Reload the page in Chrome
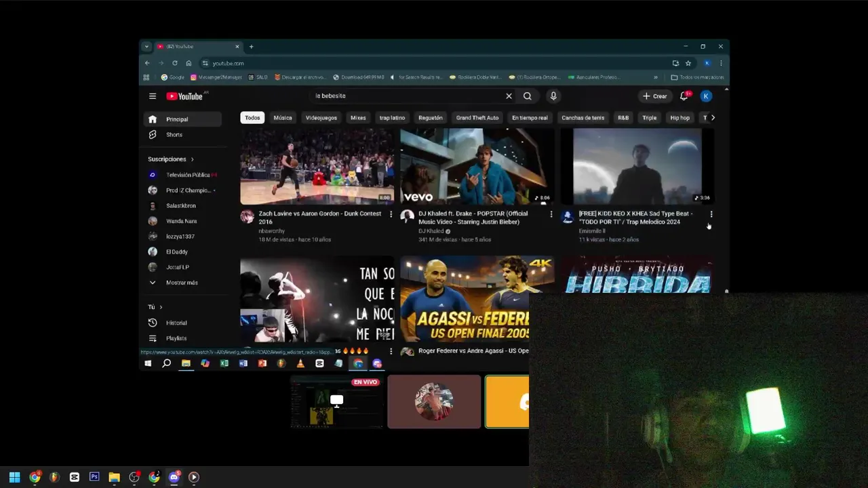Viewport: 868px width, 488px height. pos(175,63)
